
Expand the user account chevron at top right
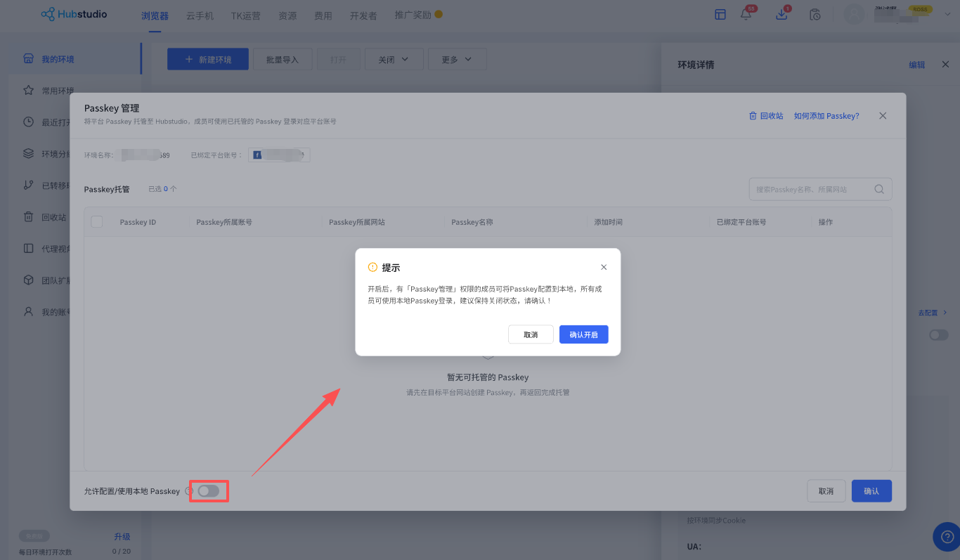[947, 14]
